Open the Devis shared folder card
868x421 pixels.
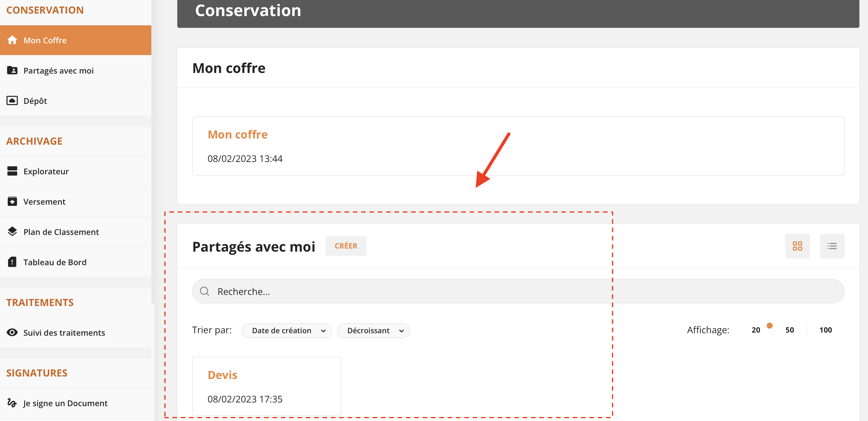coord(222,375)
